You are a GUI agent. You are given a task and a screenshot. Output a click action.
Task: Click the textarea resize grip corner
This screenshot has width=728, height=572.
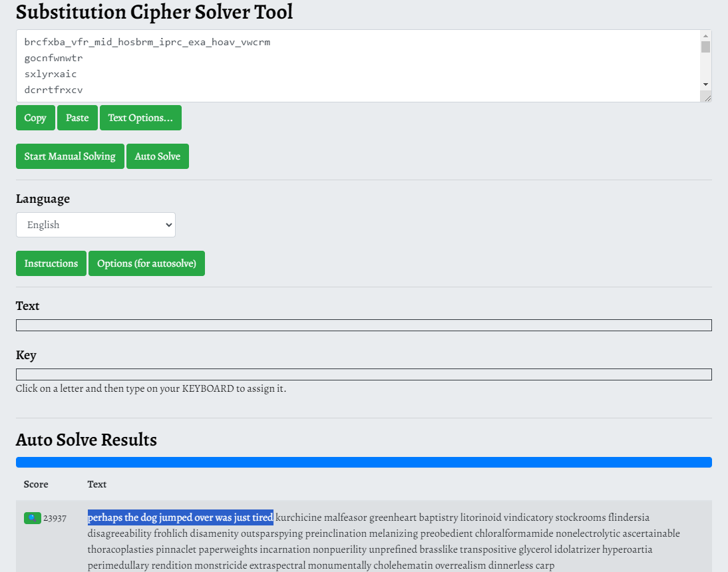[707, 97]
